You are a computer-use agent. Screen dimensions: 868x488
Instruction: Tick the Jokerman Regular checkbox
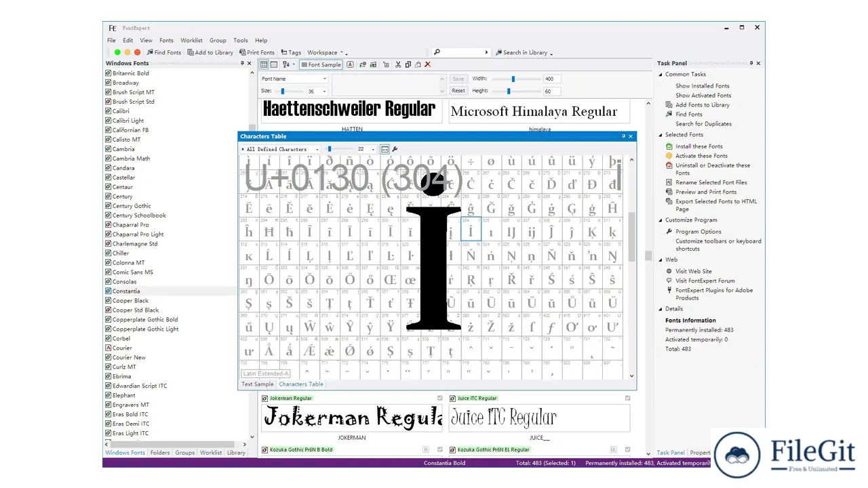point(440,399)
